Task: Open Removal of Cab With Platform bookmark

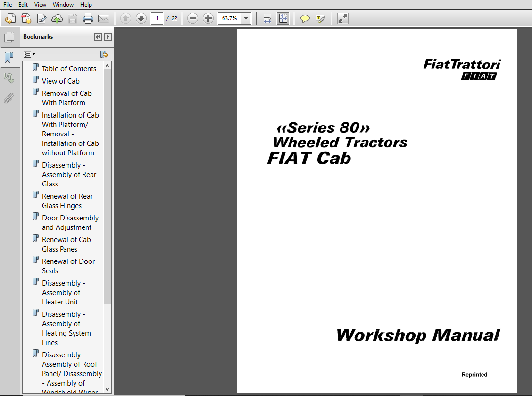Action: (x=67, y=98)
